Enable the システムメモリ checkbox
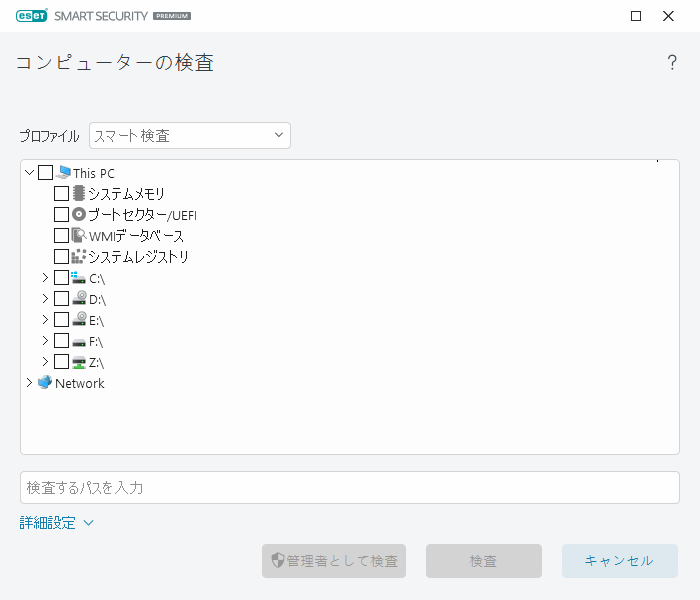This screenshot has height=600, width=700. [62, 194]
